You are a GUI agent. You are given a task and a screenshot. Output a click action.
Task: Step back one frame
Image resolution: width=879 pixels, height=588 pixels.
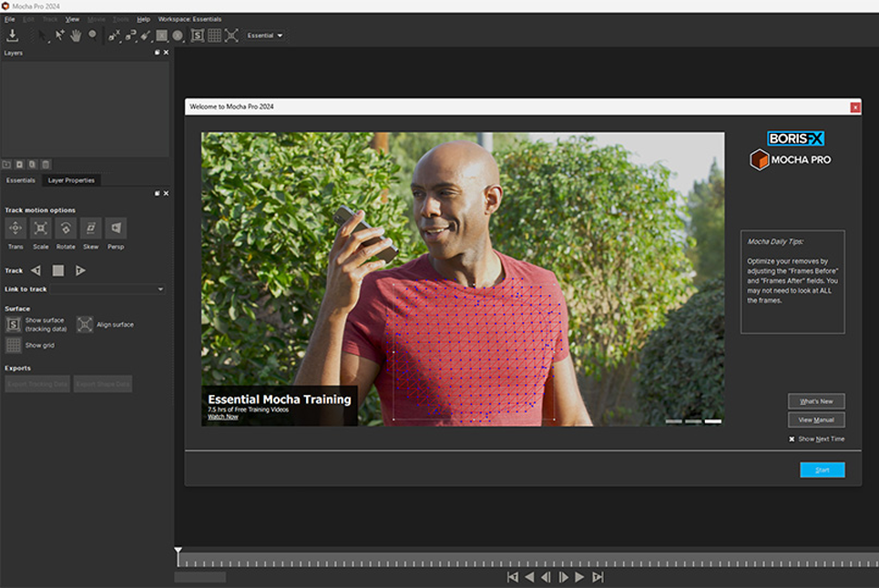pyautogui.click(x=546, y=577)
